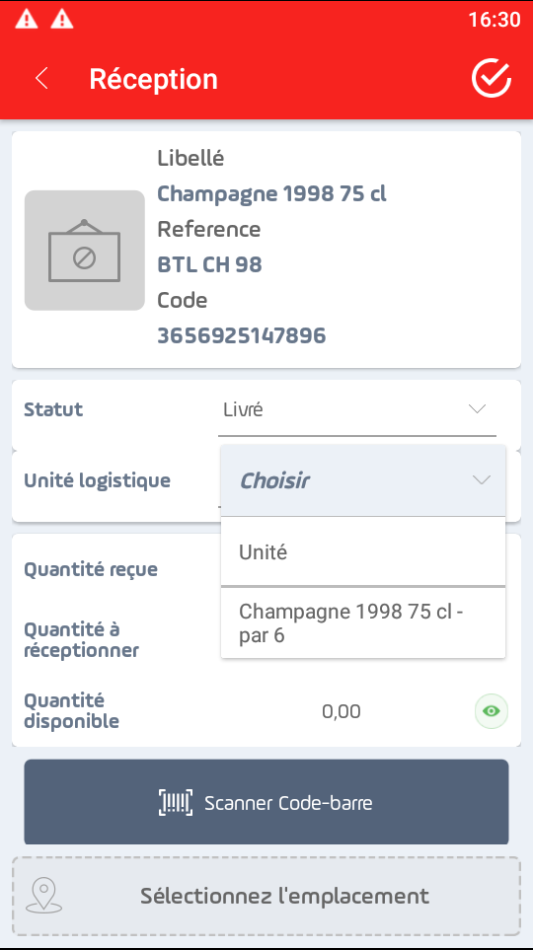This screenshot has width=533, height=950.
Task: Select Champagne 1998 75 cl - par 6
Action: (363, 623)
